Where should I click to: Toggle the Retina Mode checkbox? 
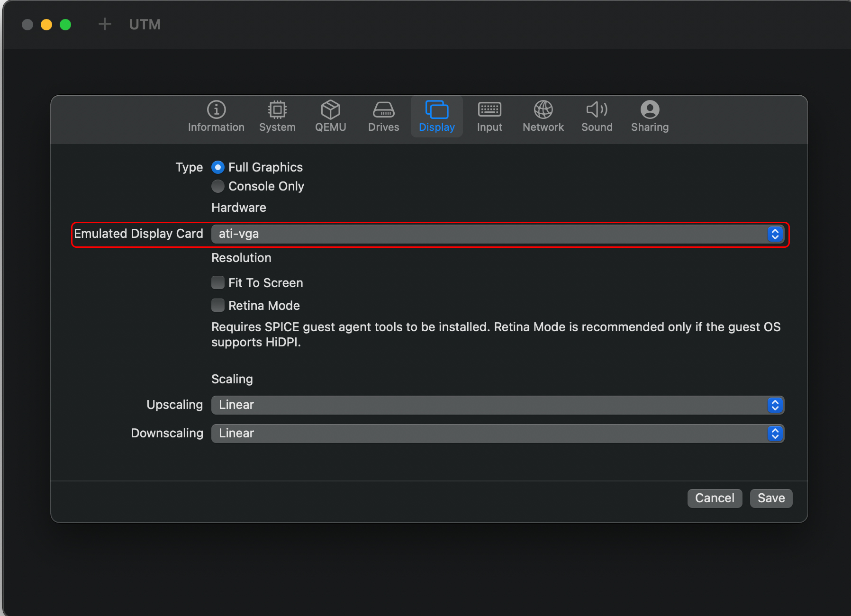click(218, 306)
